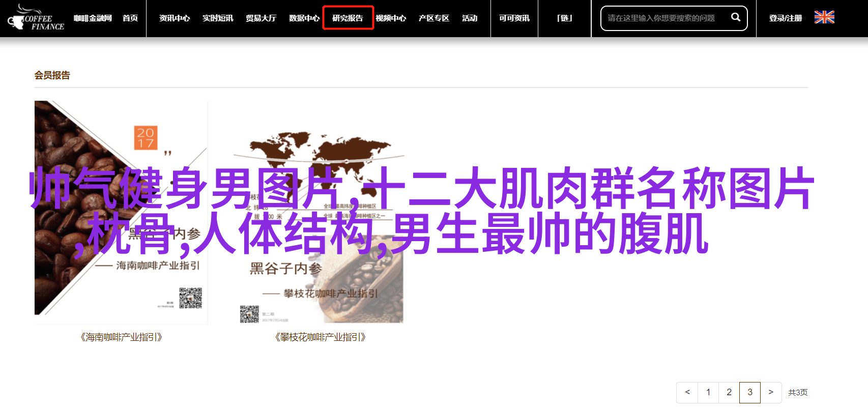
Task: Go to previous page with left arrow
Action: 687,392
